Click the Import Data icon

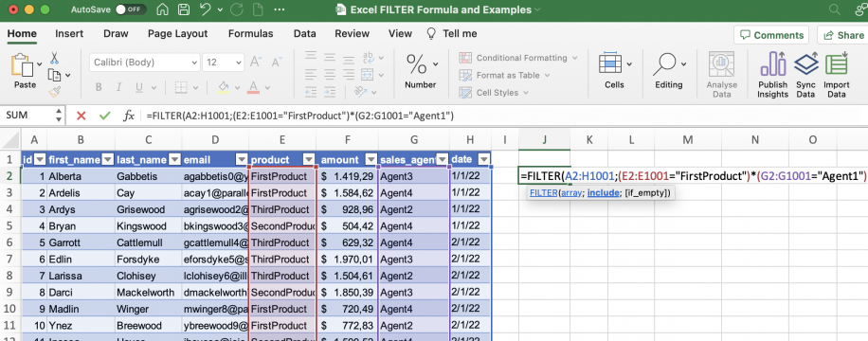click(x=837, y=64)
